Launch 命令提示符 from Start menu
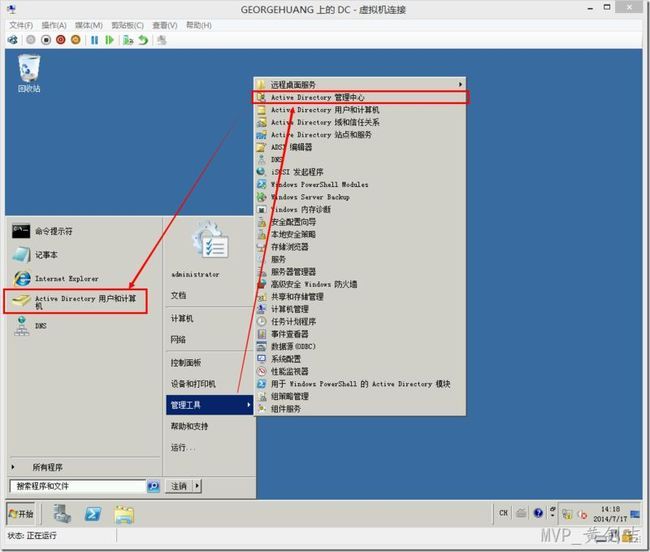 (84, 231)
